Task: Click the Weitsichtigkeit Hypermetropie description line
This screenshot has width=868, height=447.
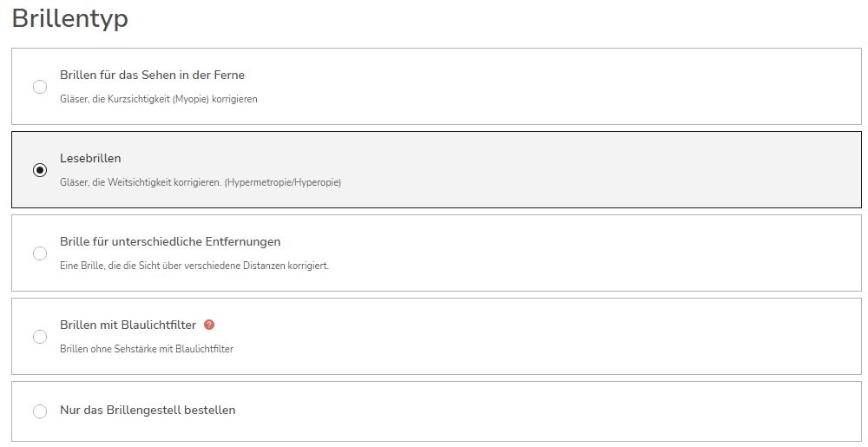Action: point(201,182)
